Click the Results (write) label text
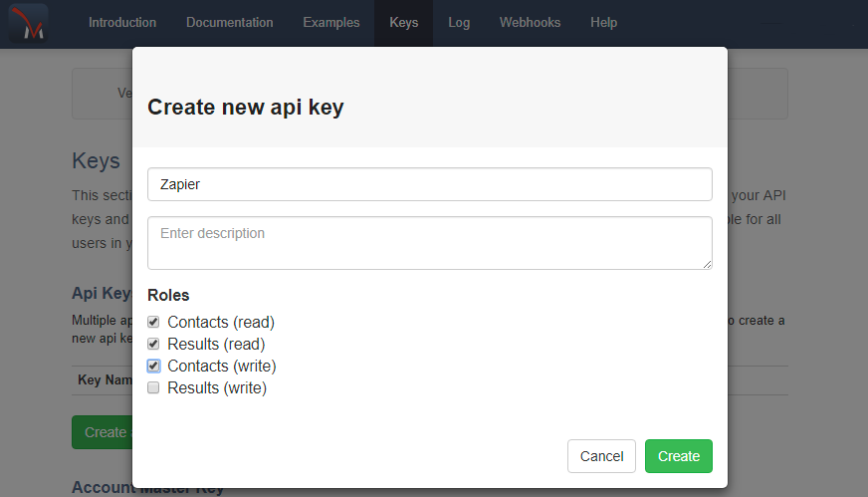This screenshot has width=868, height=497. tap(217, 388)
